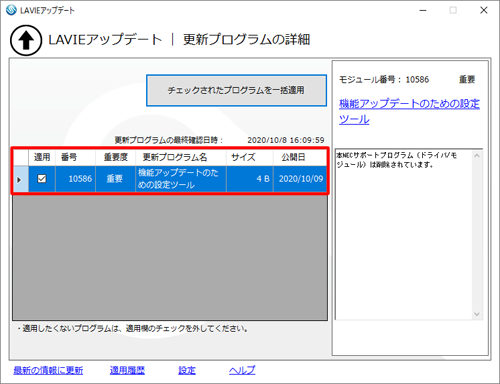Screen dimensions: 500x384
Task: Select the size cell 4 B
Action: (x=250, y=179)
